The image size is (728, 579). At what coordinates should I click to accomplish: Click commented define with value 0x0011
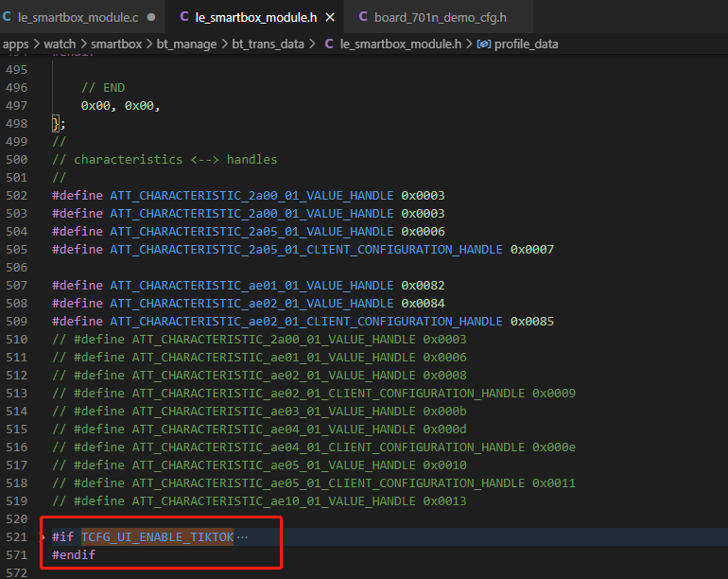click(314, 483)
